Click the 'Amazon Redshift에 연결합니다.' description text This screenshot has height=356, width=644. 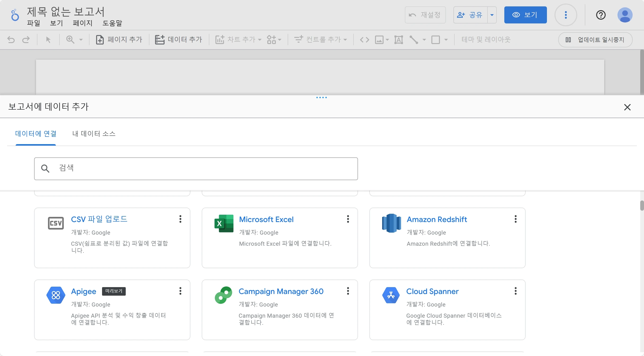[x=448, y=244]
